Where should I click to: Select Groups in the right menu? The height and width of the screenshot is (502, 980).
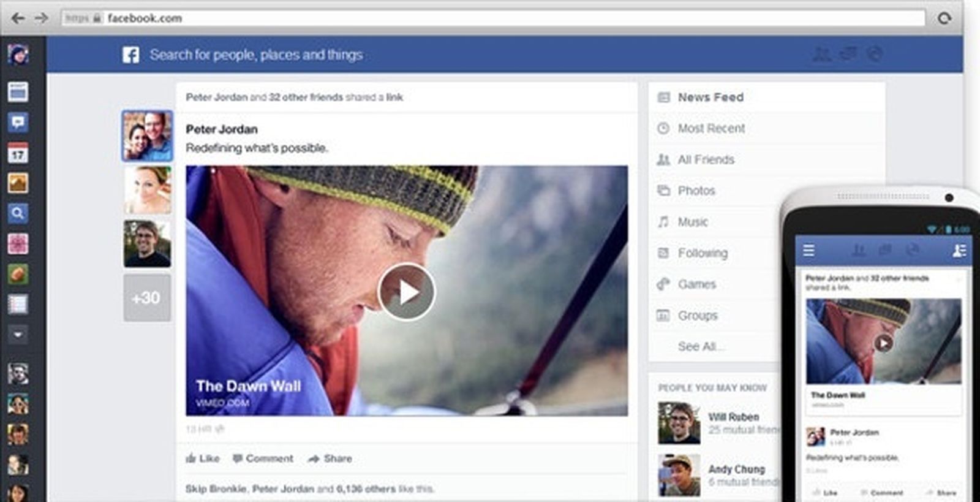[698, 316]
